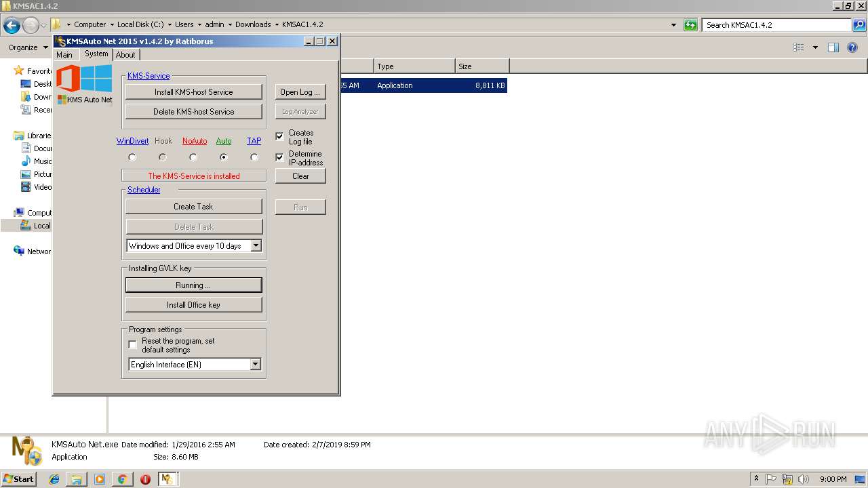868x488 pixels.
Task: Show hidden tray icons arrow
Action: pos(757,479)
